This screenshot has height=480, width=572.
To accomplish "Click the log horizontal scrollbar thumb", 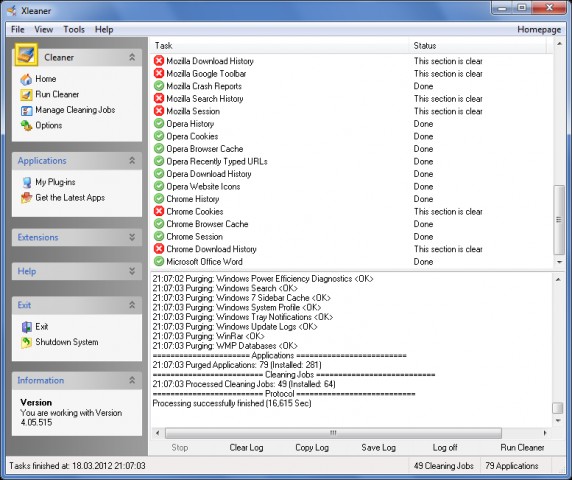I will point(333,433).
